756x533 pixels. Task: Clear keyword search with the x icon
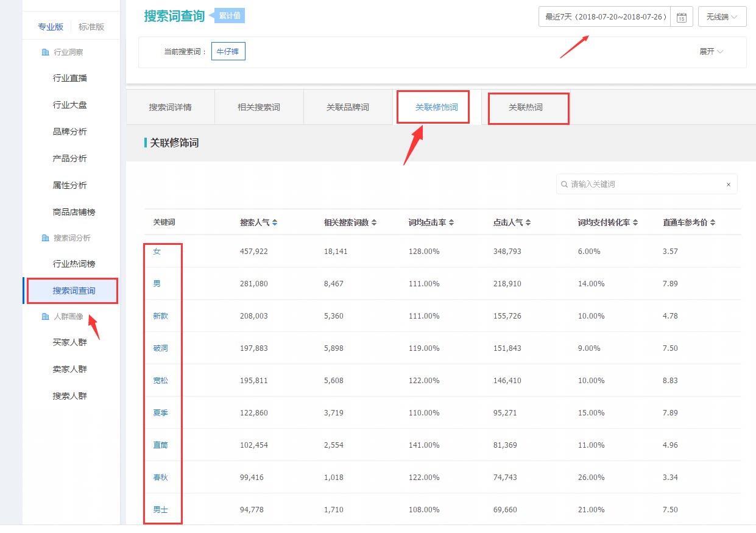pos(728,185)
